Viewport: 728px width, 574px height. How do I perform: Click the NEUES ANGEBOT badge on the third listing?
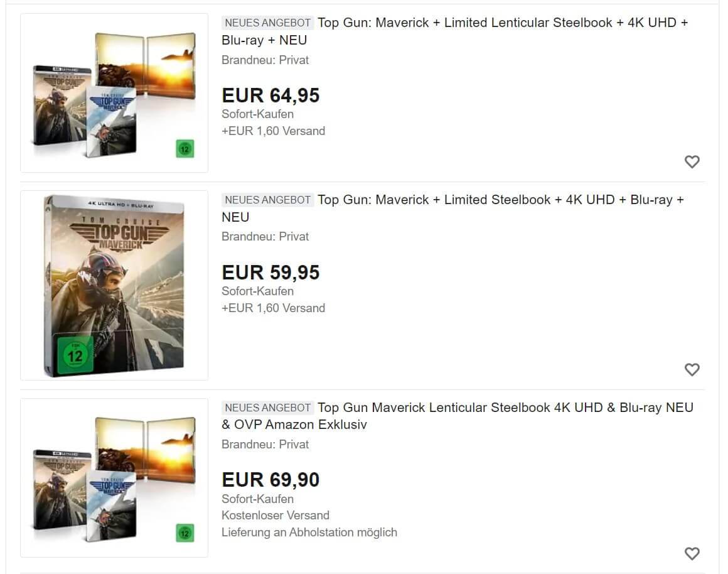[268, 408]
